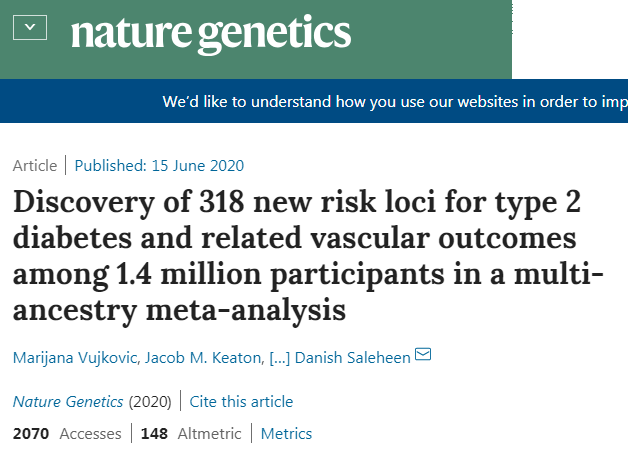Click the Article type label
Screen dimensions: 628x459
tap(35, 165)
